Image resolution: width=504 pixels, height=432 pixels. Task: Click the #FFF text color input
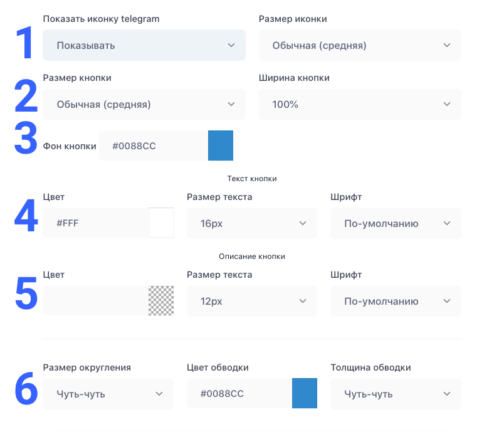tap(96, 223)
